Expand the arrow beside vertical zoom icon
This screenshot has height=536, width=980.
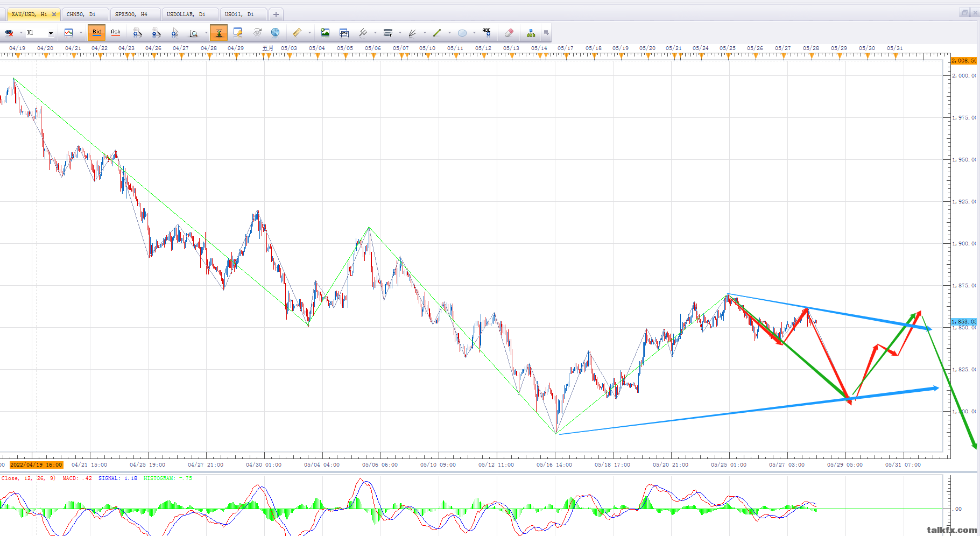(206, 33)
